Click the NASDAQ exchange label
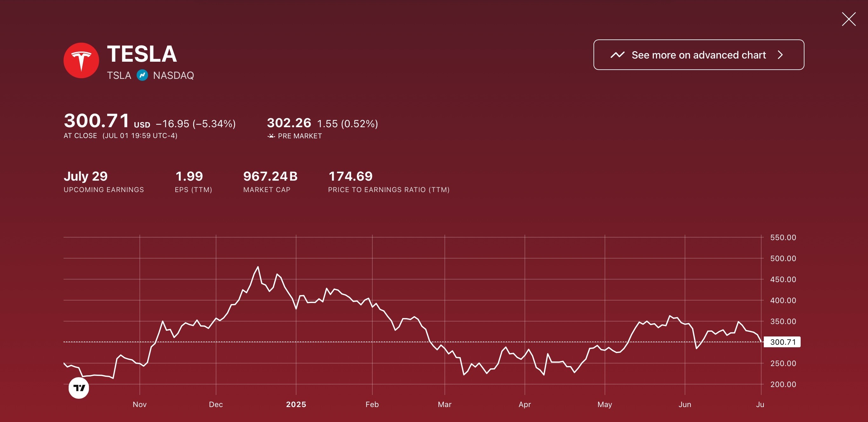The height and width of the screenshot is (422, 868). (173, 75)
